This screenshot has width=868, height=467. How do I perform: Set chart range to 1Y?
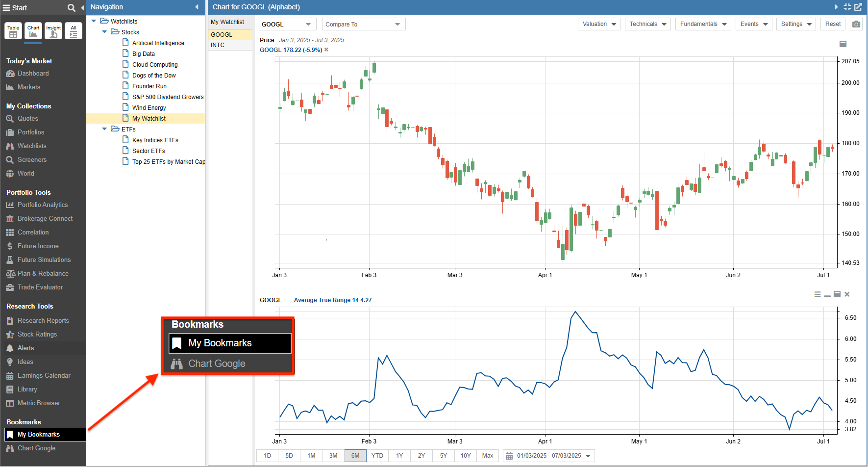399,456
